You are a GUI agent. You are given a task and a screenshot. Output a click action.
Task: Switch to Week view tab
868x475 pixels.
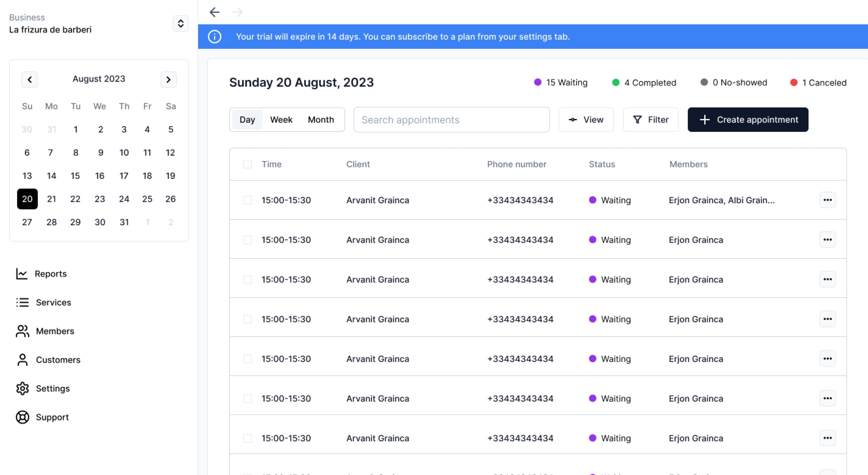click(281, 119)
